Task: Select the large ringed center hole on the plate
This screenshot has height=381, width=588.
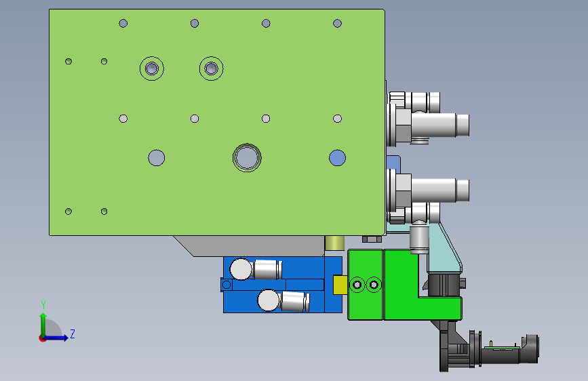Action: 247,157
